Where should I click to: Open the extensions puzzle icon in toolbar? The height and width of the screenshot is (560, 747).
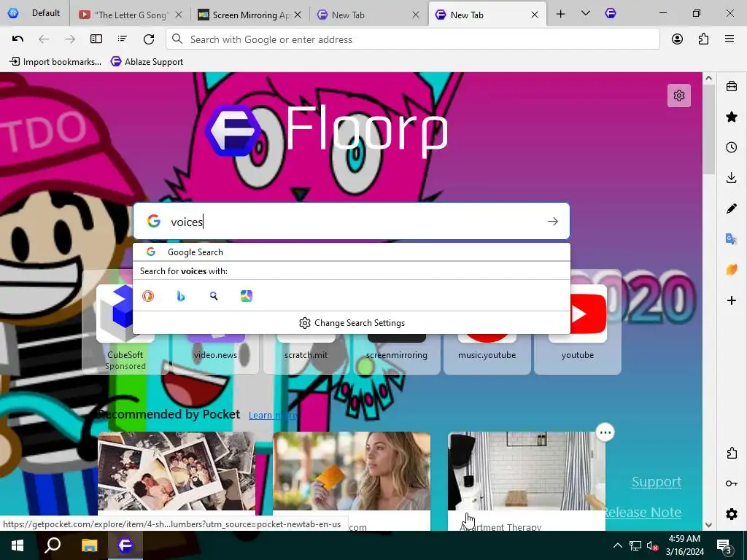[x=703, y=39]
